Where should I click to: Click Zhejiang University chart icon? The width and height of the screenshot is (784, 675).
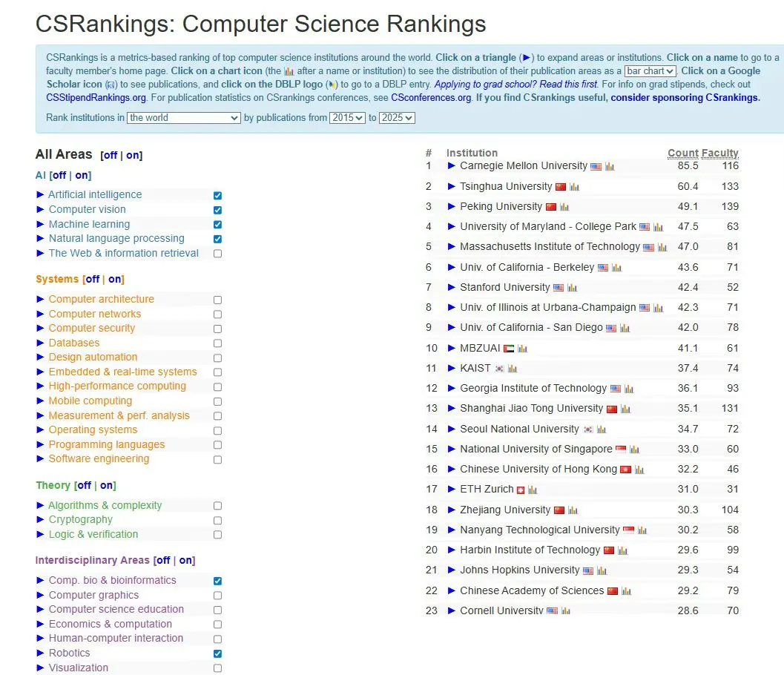point(573,510)
